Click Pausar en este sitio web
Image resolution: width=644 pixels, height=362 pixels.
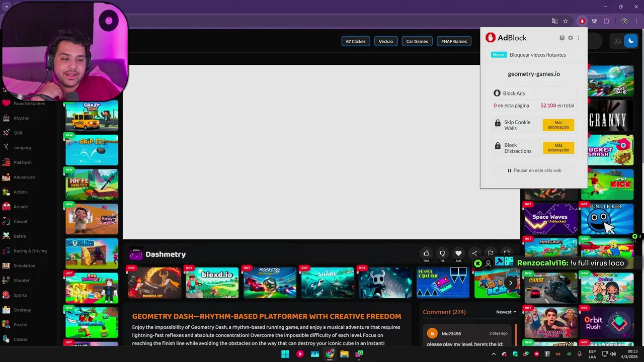534,170
